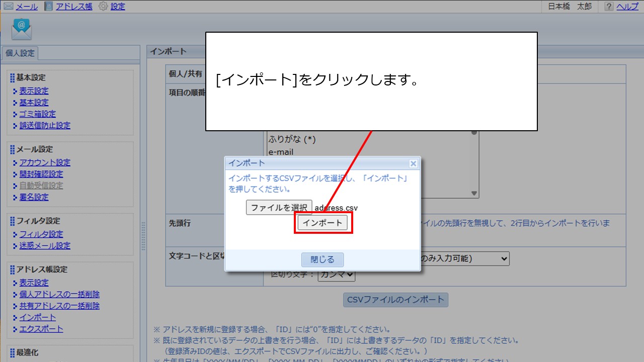Click the ファイルを選択 button in the dialog
The width and height of the screenshot is (644, 362).
279,208
